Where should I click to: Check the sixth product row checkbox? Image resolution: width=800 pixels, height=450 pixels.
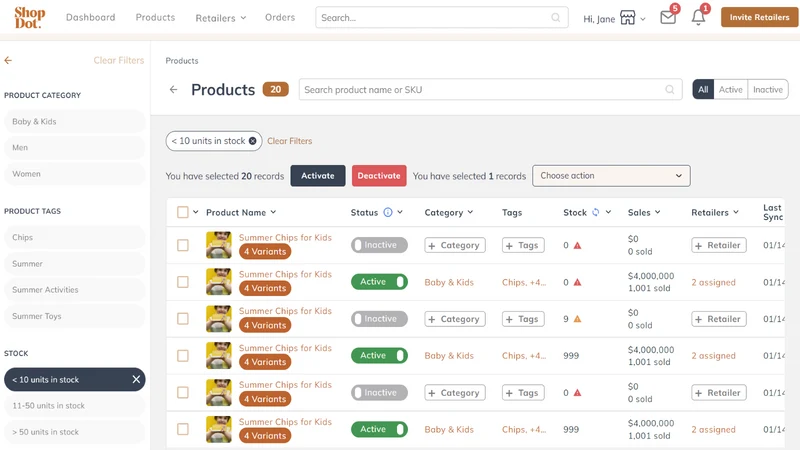[183, 429]
